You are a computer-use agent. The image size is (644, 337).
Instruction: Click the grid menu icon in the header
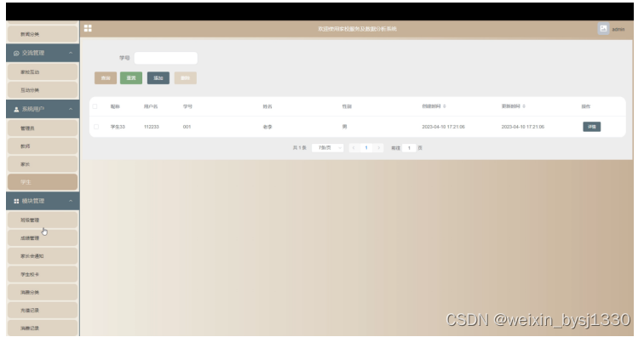coord(88,28)
